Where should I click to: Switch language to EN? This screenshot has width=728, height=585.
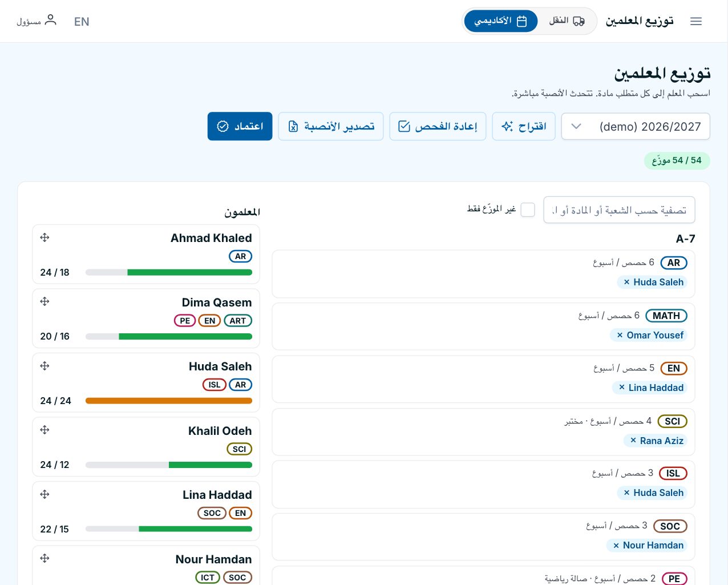tap(82, 22)
